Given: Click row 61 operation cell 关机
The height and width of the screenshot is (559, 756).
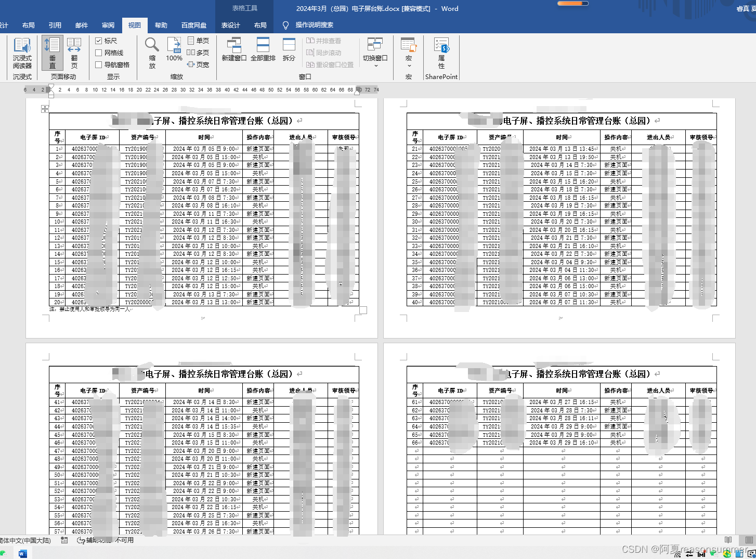Looking at the screenshot, I should (x=616, y=402).
